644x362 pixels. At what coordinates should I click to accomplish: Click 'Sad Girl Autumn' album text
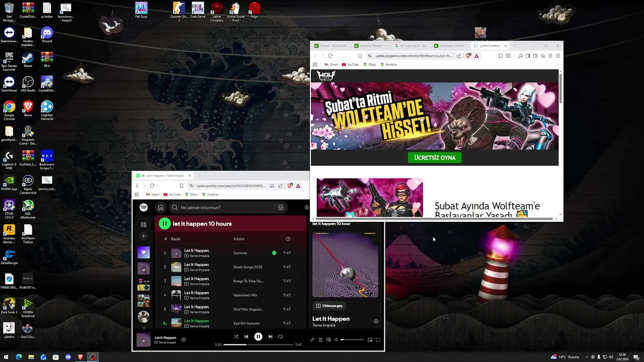(247, 323)
